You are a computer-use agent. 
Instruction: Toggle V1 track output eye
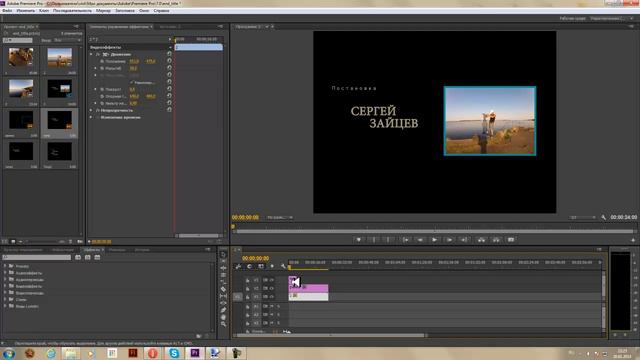click(272, 297)
